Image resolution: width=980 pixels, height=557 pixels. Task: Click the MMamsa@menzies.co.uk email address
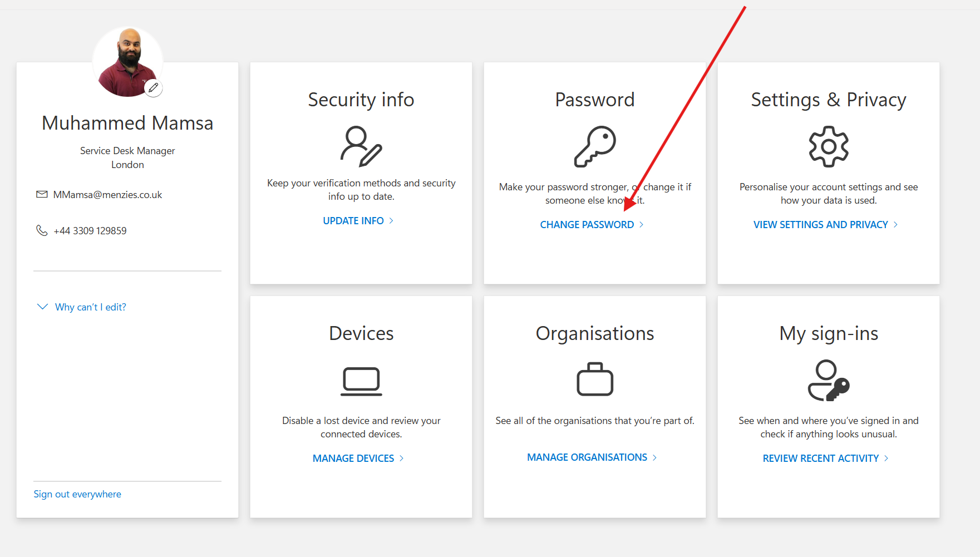[x=107, y=195]
